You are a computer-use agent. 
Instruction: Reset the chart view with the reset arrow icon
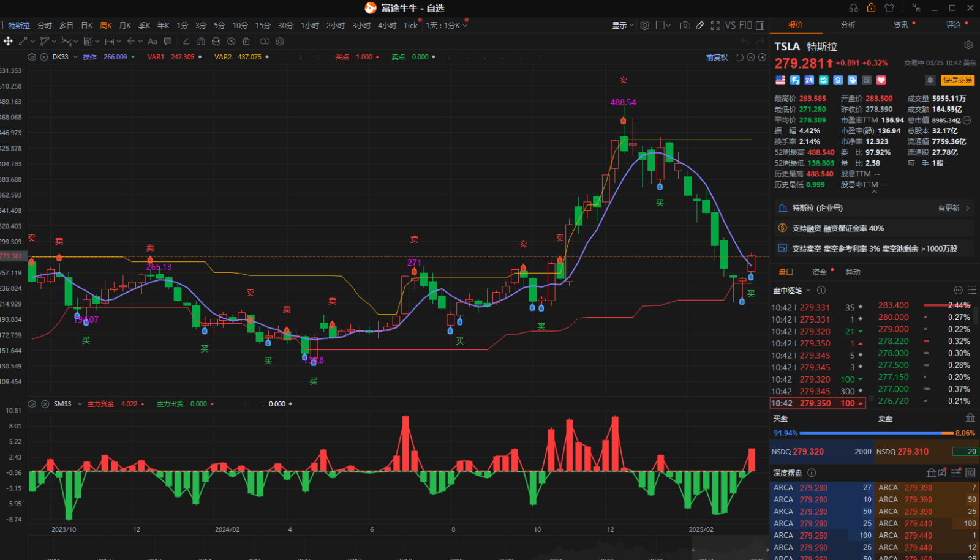tap(739, 57)
